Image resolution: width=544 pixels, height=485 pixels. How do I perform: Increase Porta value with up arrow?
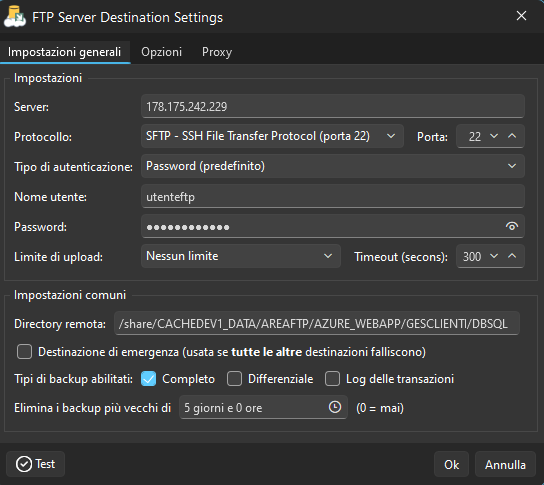pos(512,136)
